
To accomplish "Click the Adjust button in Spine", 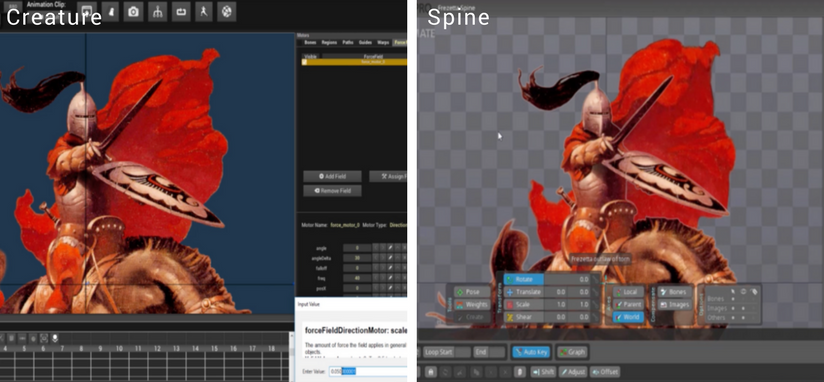I will (573, 372).
